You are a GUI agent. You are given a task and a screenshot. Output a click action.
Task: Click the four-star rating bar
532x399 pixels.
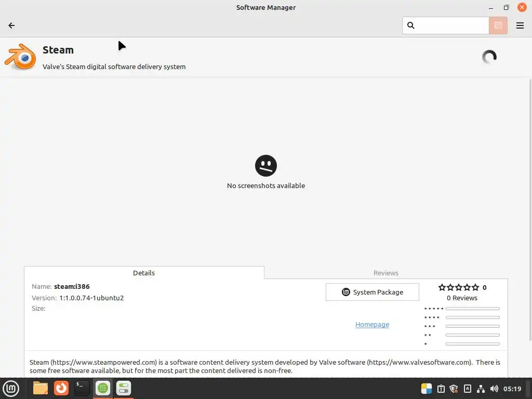pos(473,317)
